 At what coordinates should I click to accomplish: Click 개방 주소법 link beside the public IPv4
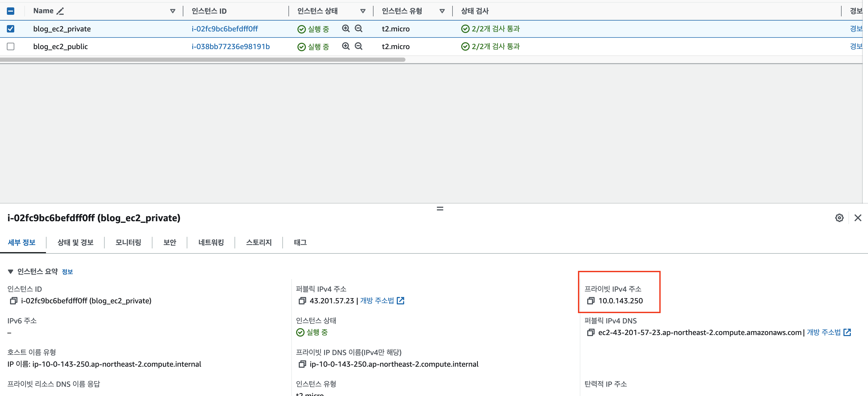pos(377,300)
